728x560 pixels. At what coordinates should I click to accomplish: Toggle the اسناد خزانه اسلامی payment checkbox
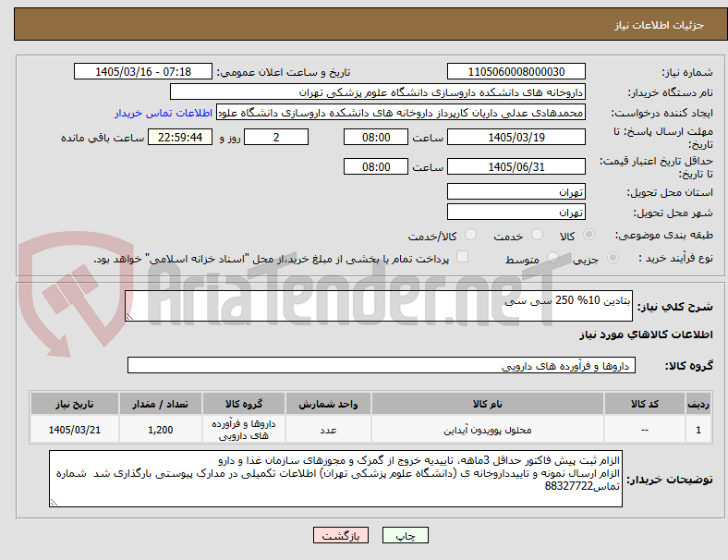point(463,257)
